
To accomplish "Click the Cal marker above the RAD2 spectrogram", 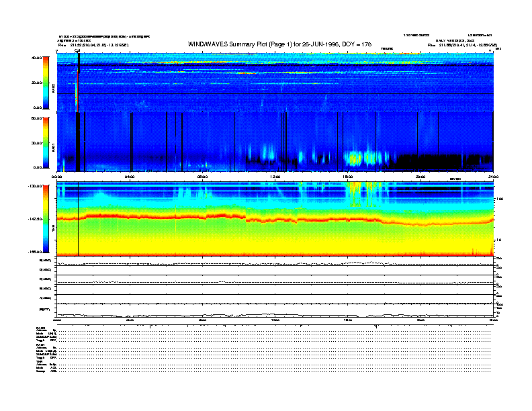I will click(77, 51).
